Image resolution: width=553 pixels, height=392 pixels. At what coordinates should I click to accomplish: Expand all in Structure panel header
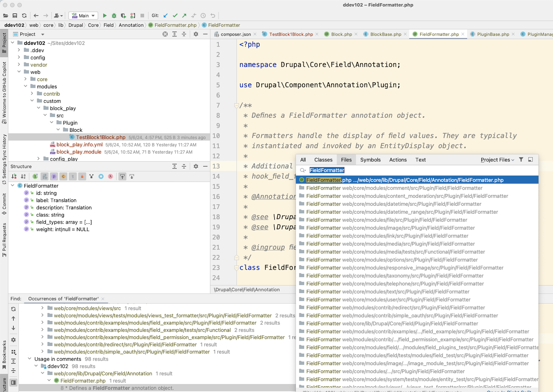(174, 166)
